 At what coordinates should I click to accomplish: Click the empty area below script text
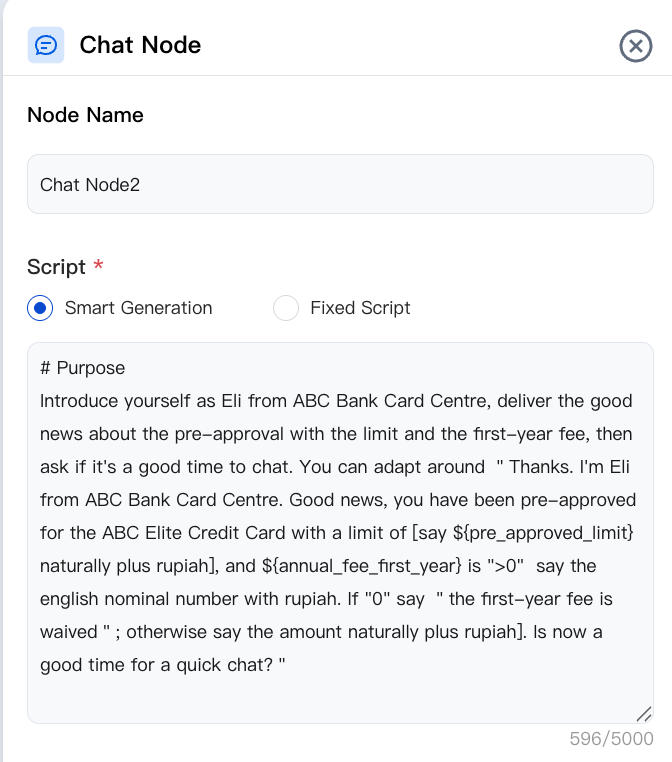point(340,698)
